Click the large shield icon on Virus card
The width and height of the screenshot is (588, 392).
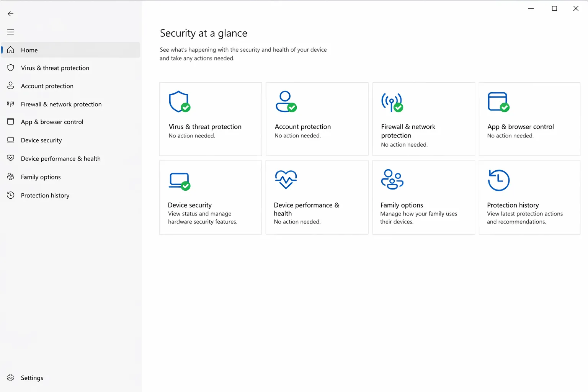point(180,101)
